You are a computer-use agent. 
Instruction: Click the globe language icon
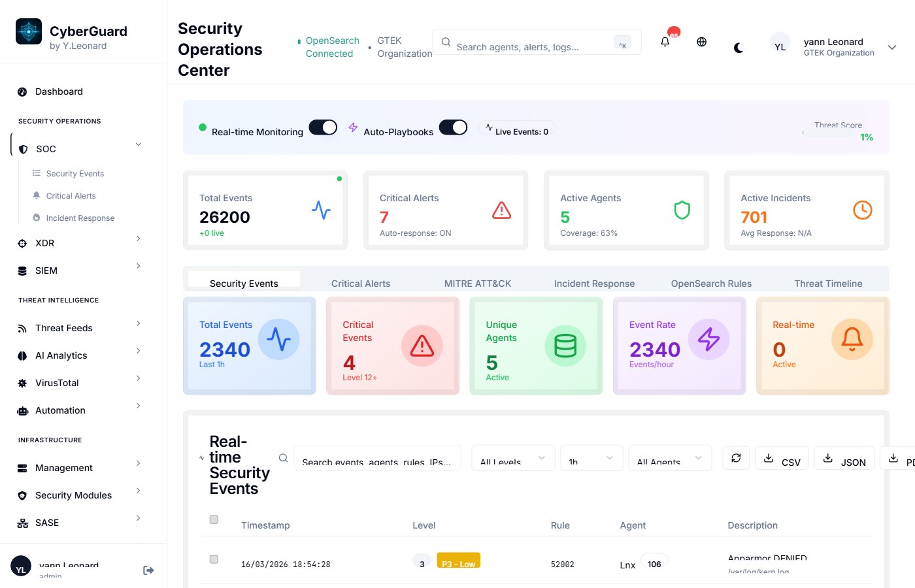coord(701,42)
